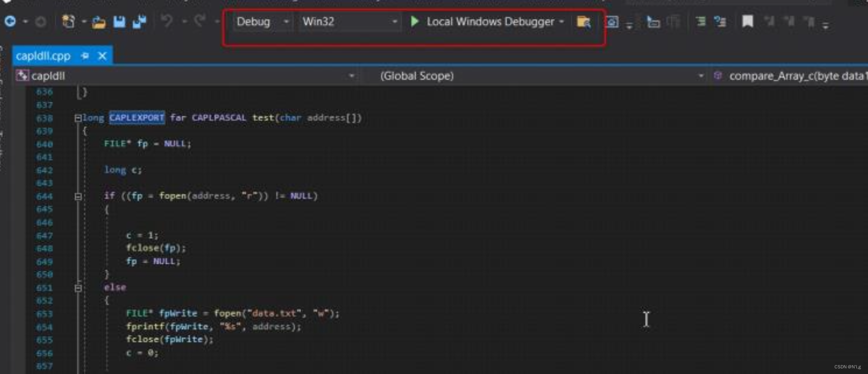868x374 pixels.
Task: Click the highlighted CAPLEXPORT keyword
Action: pos(137,118)
